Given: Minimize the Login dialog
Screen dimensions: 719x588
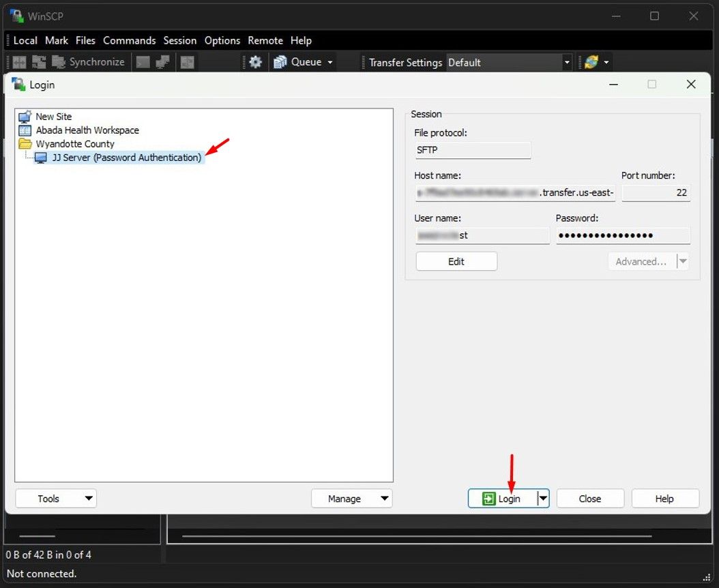Looking at the screenshot, I should 613,85.
